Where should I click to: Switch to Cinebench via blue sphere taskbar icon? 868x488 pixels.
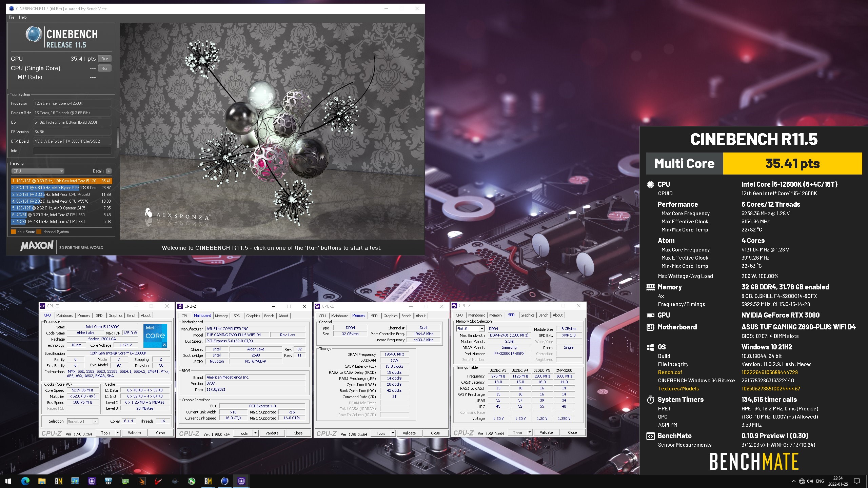(224, 481)
